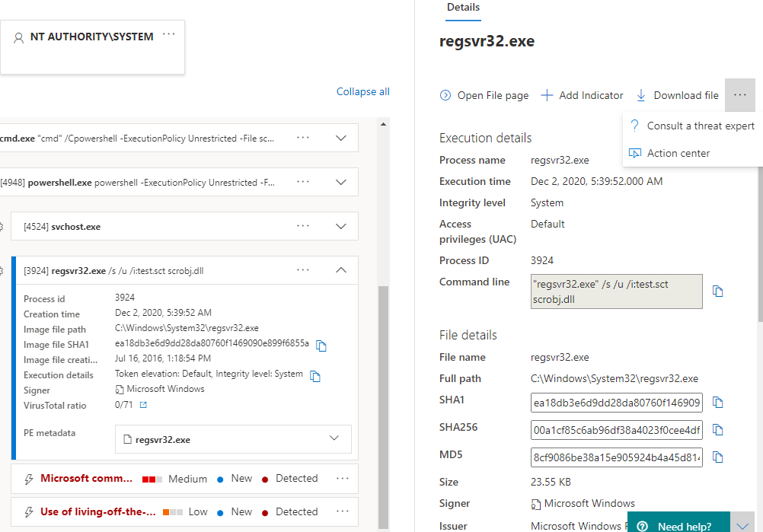Click the Collapse all link
Screen dimensions: 763x532
pos(362,91)
